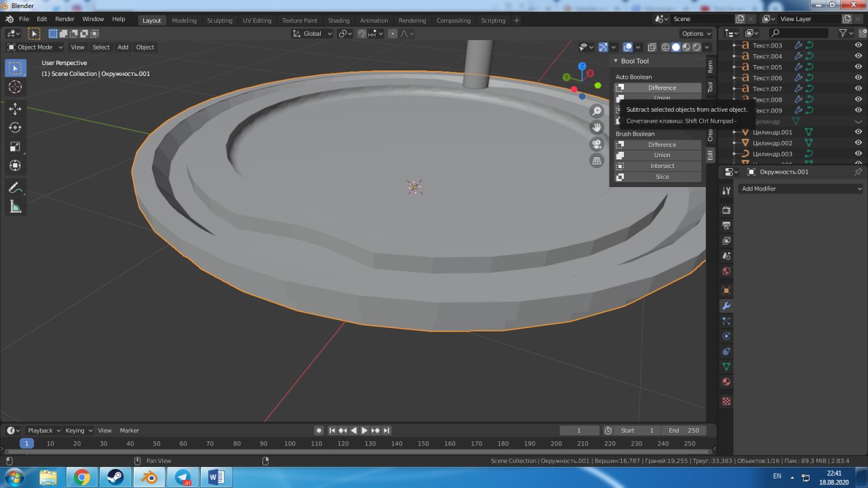The height and width of the screenshot is (488, 868).
Task: Open the Object Mode dropdown
Action: 35,47
